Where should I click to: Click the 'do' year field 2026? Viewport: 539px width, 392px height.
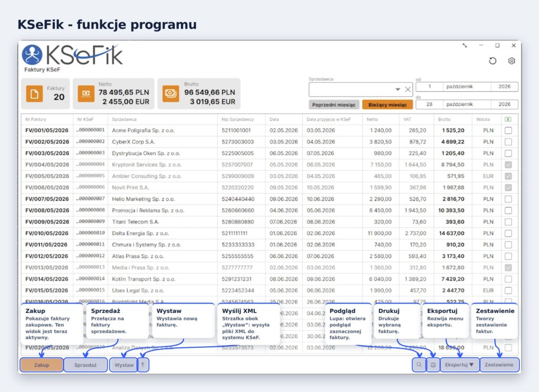504,104
